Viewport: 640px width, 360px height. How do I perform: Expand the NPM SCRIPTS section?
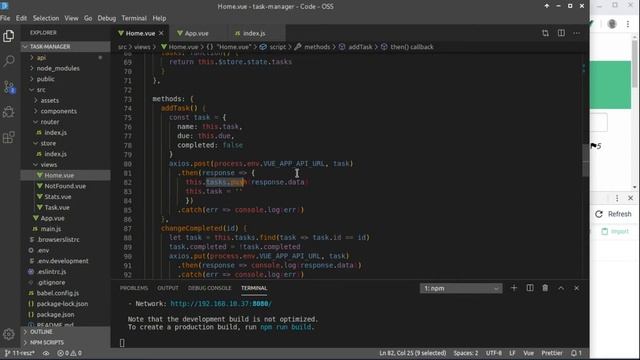tap(65, 342)
